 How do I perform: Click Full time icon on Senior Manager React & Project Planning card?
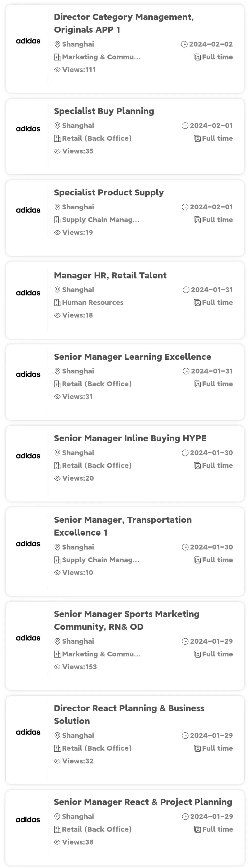pyautogui.click(x=198, y=829)
